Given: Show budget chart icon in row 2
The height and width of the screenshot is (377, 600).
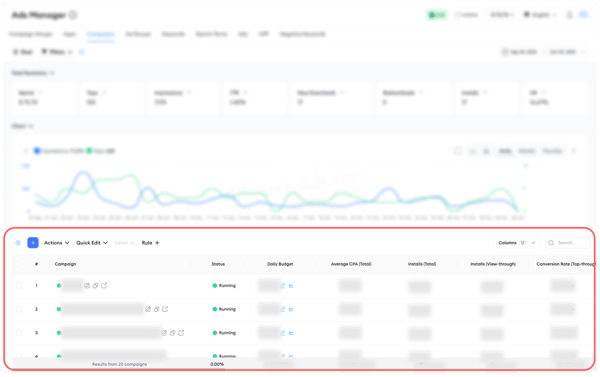Looking at the screenshot, I should pos(291,310).
